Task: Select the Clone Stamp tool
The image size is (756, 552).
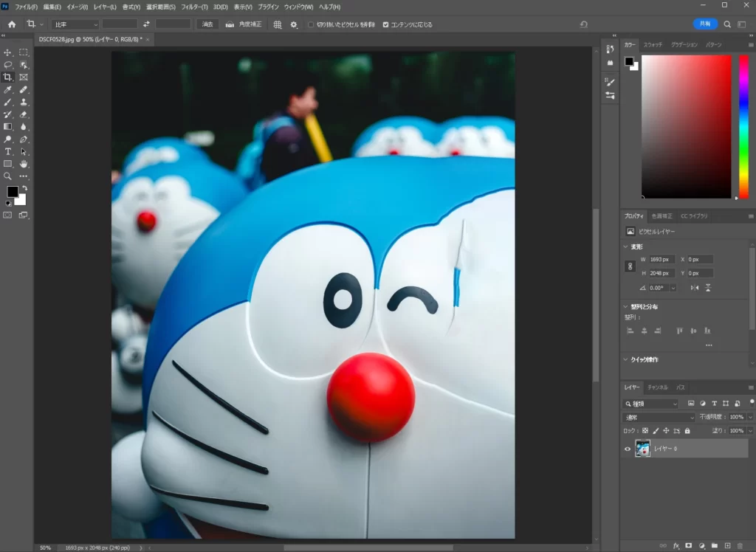Action: (23, 102)
